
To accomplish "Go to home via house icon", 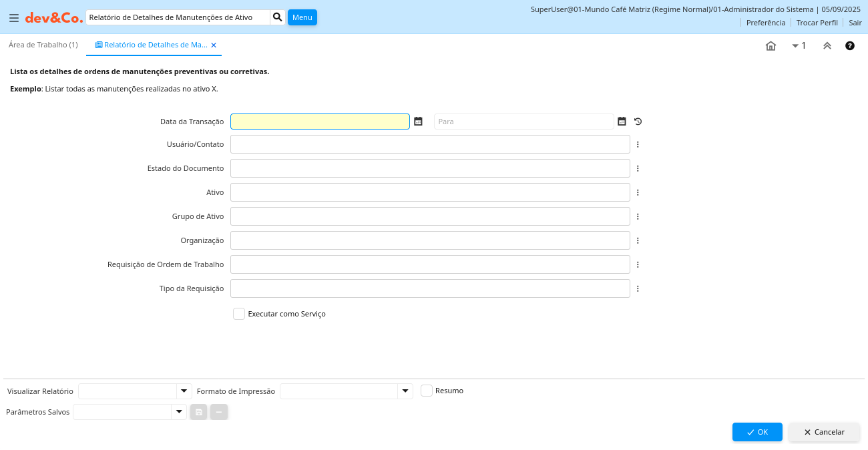I will (771, 46).
